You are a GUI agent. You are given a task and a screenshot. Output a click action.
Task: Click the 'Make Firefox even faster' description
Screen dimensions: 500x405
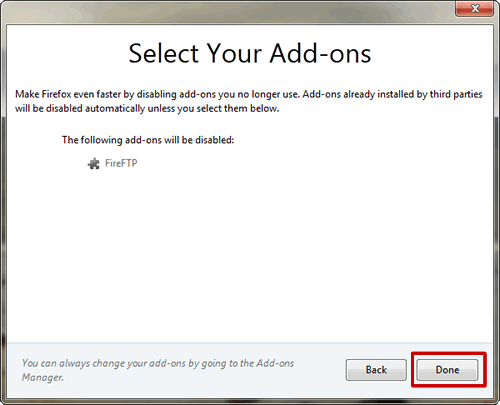click(x=249, y=101)
